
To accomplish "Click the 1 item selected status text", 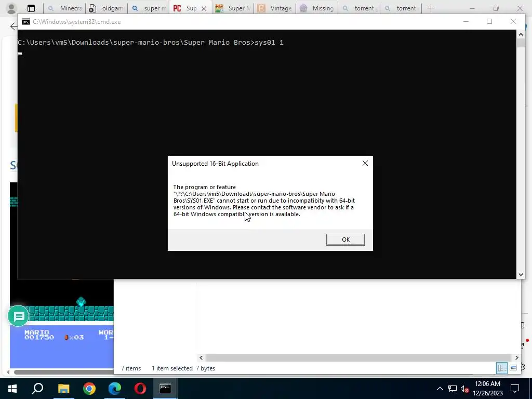I will pyautogui.click(x=172, y=368).
